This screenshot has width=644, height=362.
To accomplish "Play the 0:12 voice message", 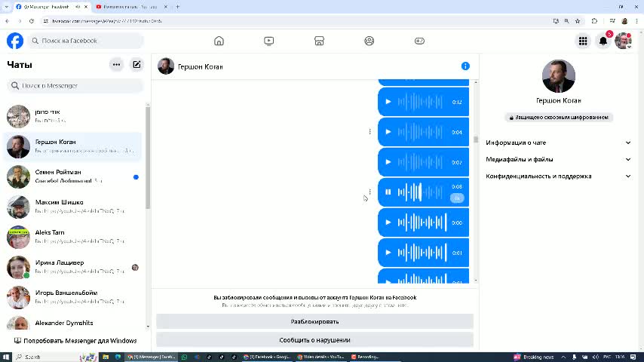I will pos(388,102).
